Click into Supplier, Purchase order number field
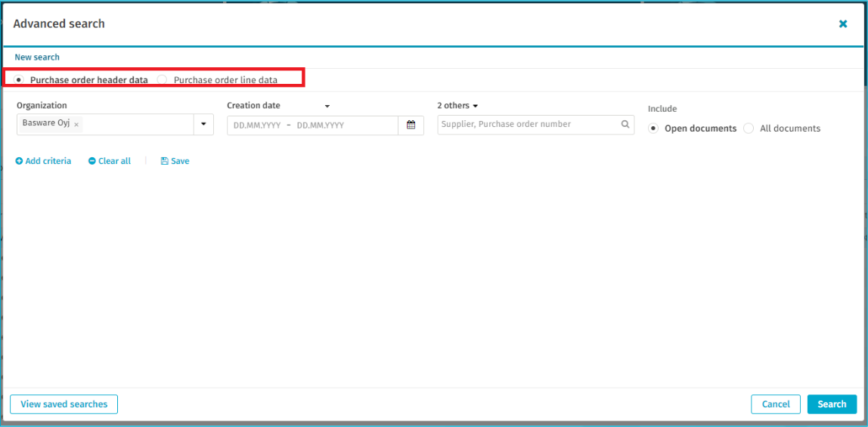868x427 pixels. pos(528,125)
